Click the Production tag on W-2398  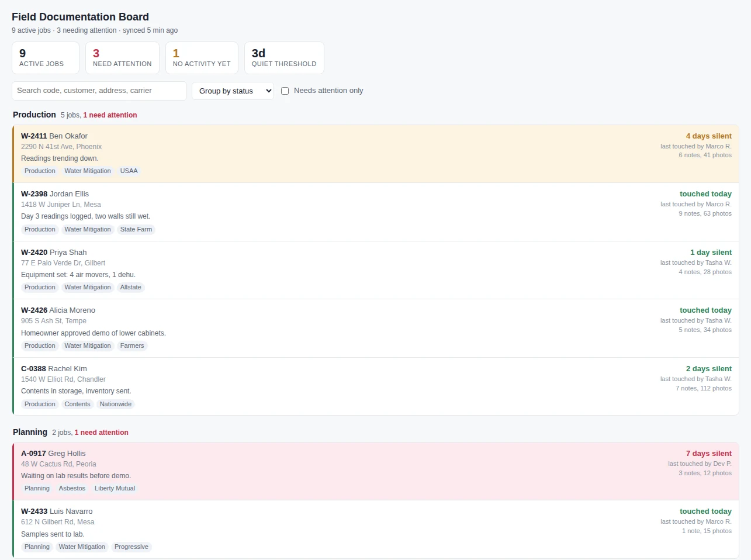tap(40, 230)
